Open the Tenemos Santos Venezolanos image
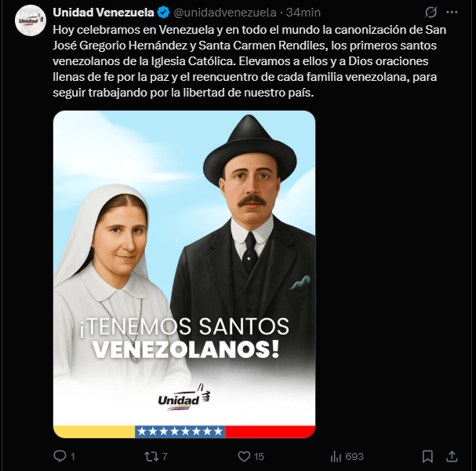Image resolution: width=476 pixels, height=471 pixels. point(184,274)
